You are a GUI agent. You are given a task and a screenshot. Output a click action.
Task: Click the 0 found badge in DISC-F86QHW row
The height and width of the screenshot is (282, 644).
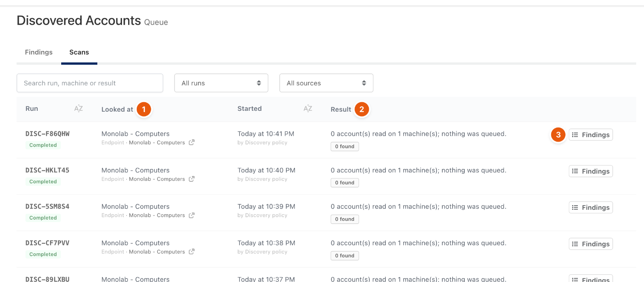pos(345,147)
